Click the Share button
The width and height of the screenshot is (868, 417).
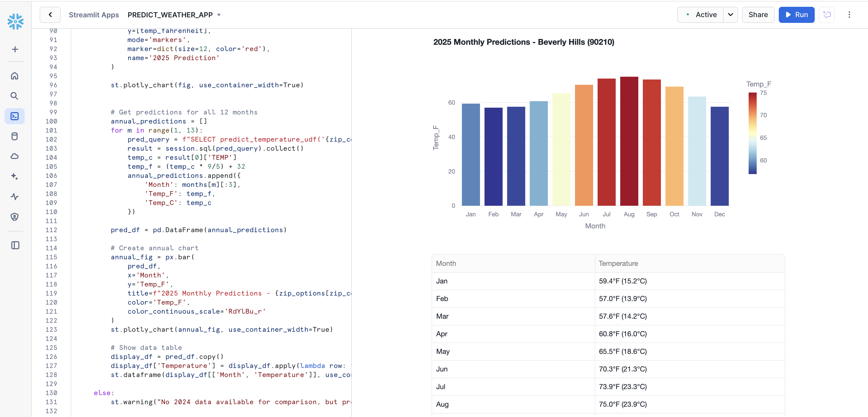coord(758,15)
